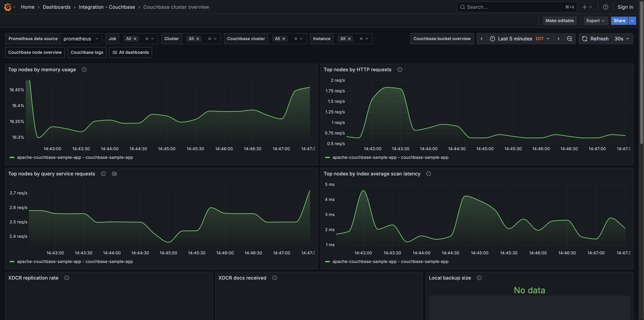Clear the Couchbase cluster filter values
This screenshot has width=644, height=320.
[295, 39]
